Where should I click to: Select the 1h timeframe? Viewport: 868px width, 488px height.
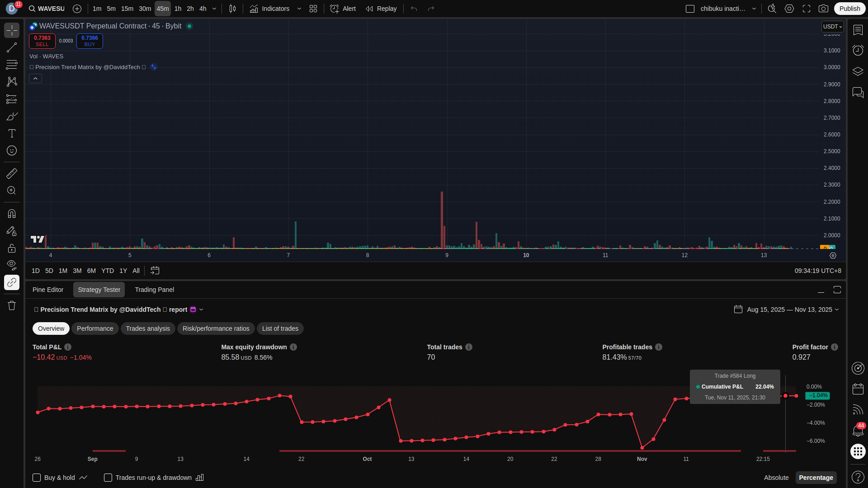(178, 9)
